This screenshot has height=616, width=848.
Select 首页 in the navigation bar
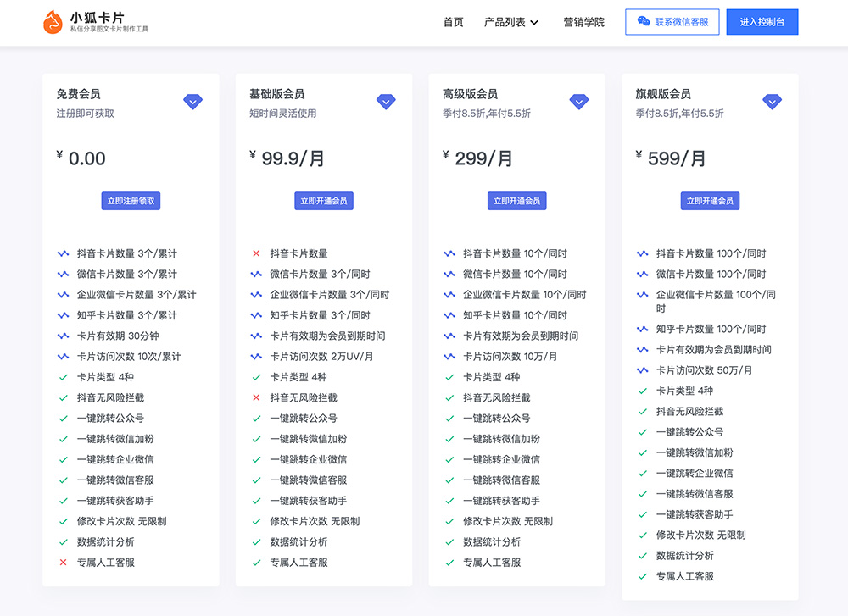[453, 21]
